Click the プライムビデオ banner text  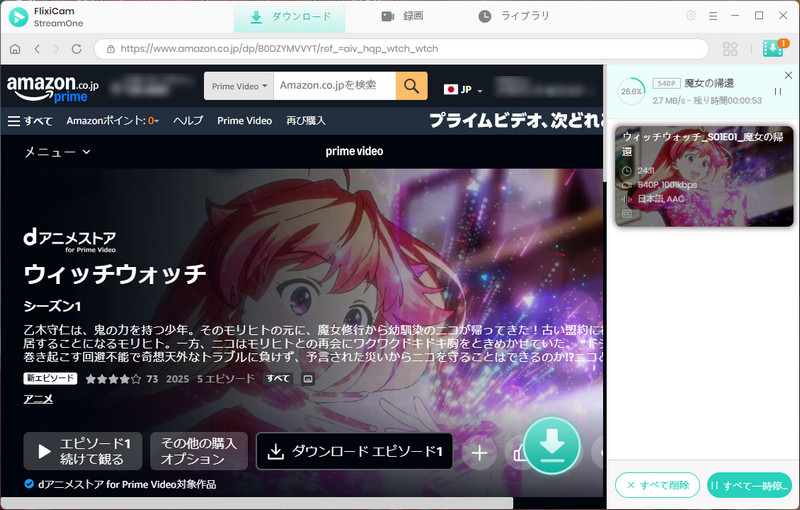point(515,121)
